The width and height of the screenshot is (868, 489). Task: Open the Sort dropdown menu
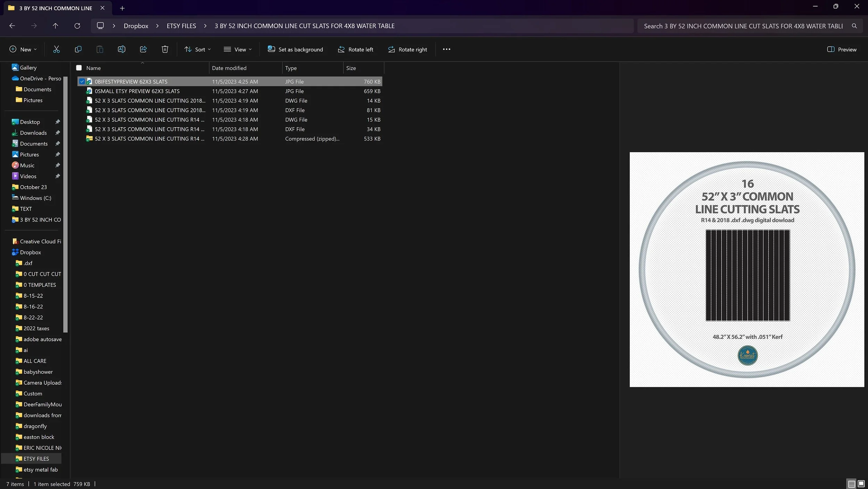coord(198,49)
